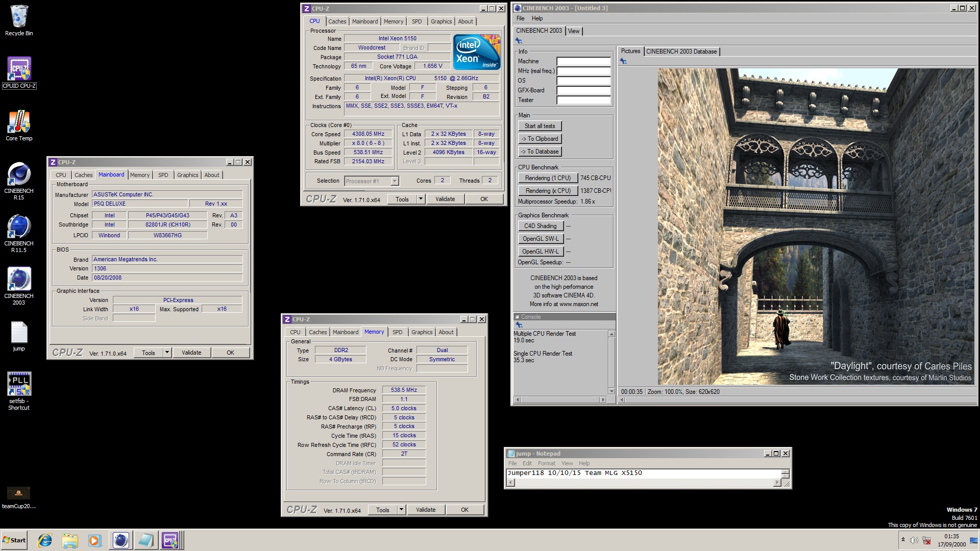Open the Start menu
Image resolution: width=980 pixels, height=551 pixels.
14,540
